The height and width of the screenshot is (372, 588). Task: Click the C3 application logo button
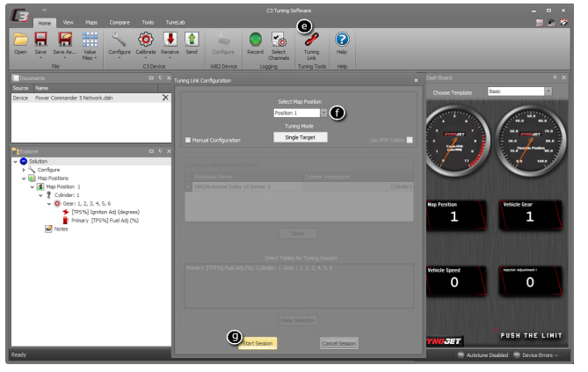pos(19,16)
